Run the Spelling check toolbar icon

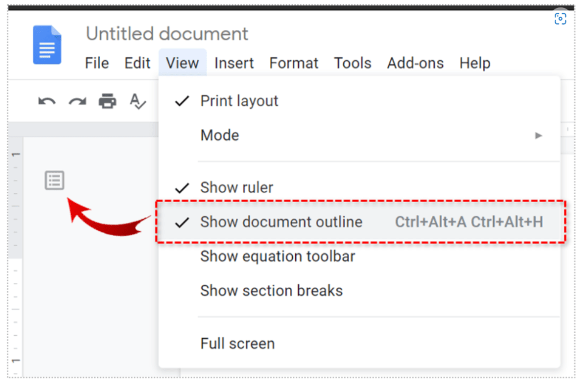(137, 101)
